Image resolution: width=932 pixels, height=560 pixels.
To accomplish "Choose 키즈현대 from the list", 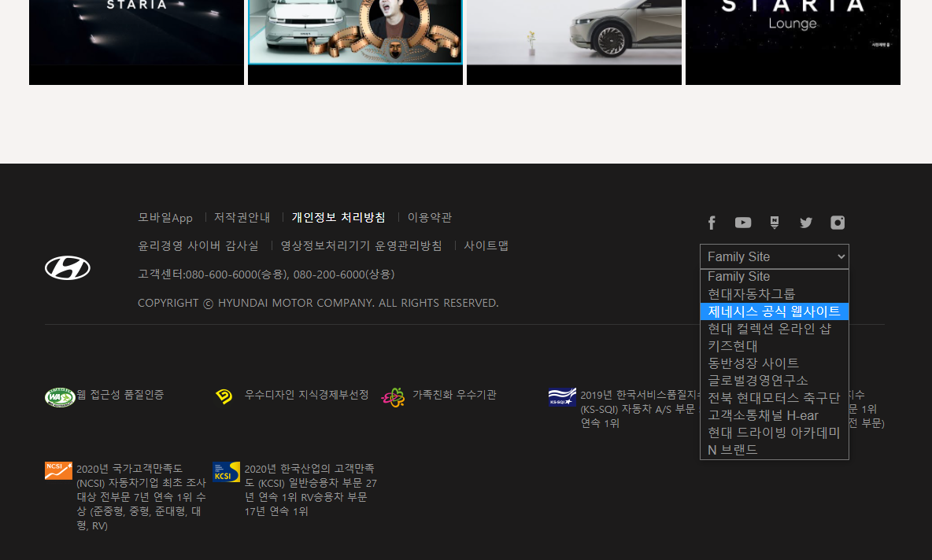I will pos(775,345).
